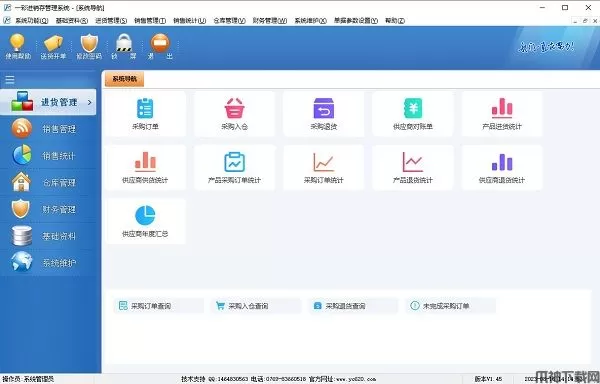The height and width of the screenshot is (384, 600).
Task: Open 产品进货统计 bar chart tile
Action: pos(502,114)
